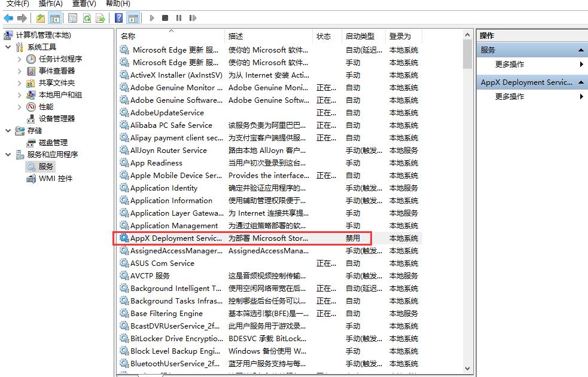Click the 事件查看器 icon in tree
588x377 pixels.
pos(31,71)
